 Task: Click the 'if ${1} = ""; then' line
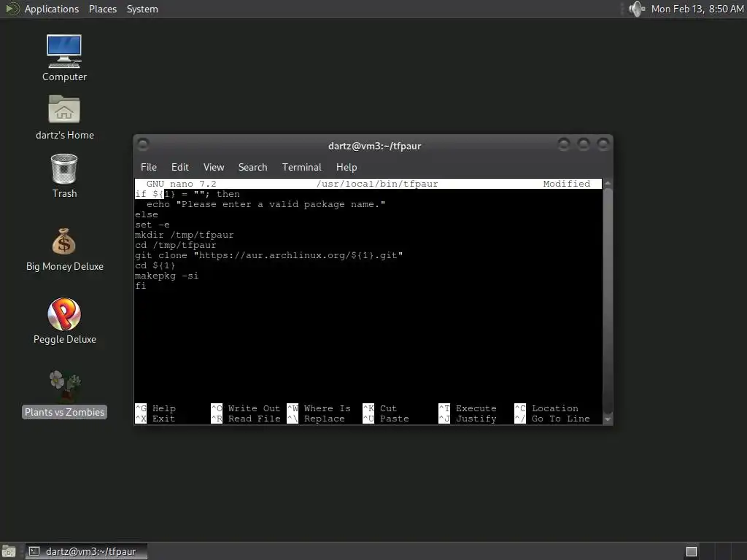[x=187, y=194]
